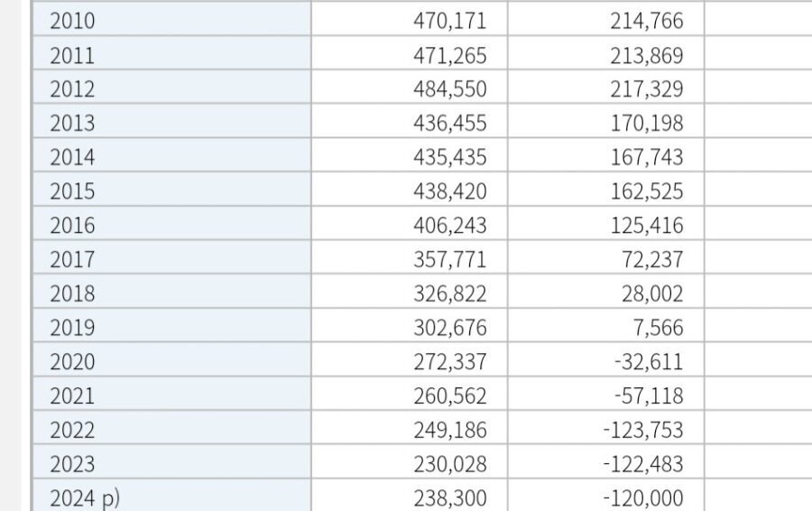Click the -123,753 cell in 2022 row
The image size is (812, 511).
606,428
